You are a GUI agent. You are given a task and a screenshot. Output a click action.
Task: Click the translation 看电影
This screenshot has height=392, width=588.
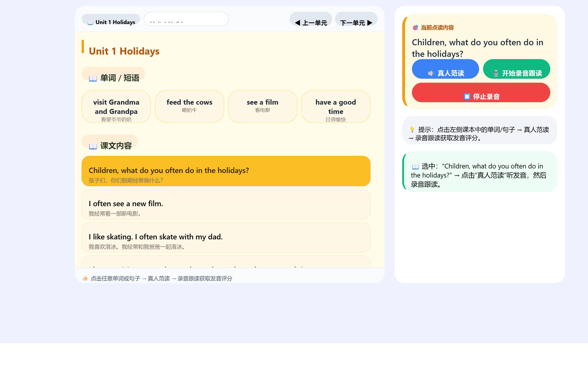point(262,110)
